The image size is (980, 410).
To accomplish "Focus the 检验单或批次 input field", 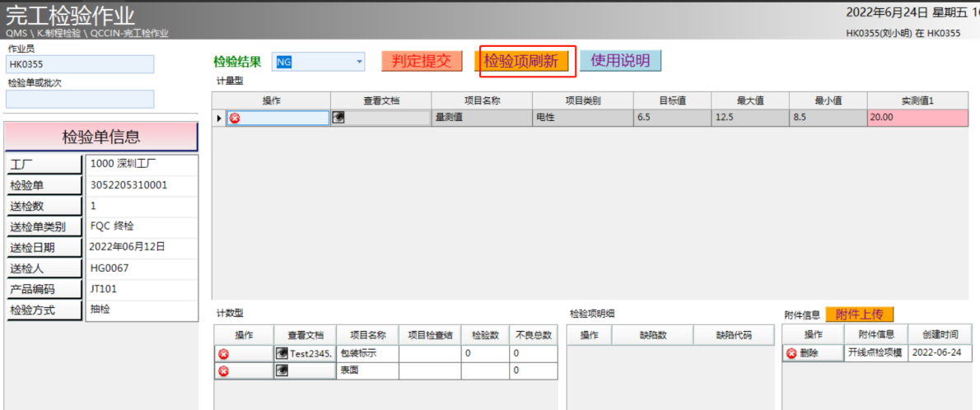I will (80, 99).
